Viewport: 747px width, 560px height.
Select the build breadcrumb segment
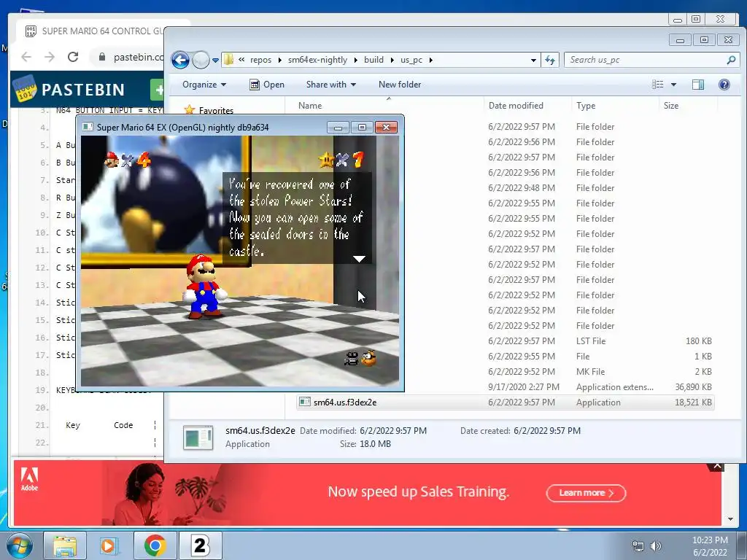click(373, 60)
